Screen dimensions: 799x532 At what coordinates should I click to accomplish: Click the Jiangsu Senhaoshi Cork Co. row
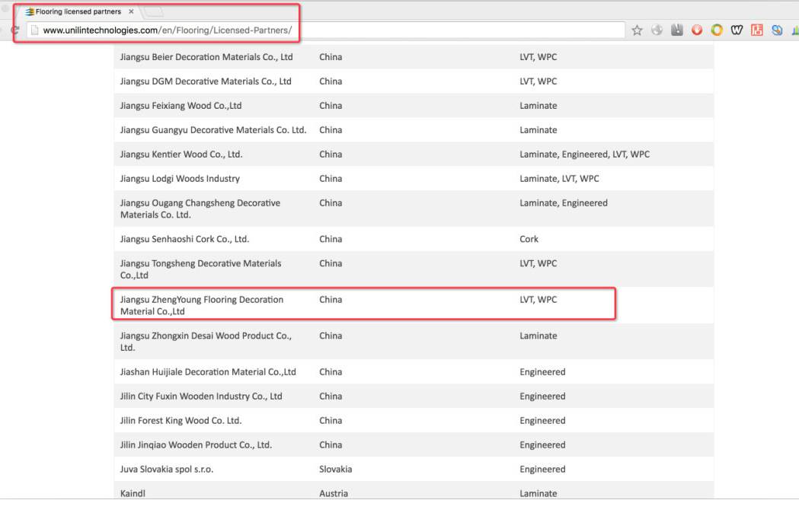(184, 239)
